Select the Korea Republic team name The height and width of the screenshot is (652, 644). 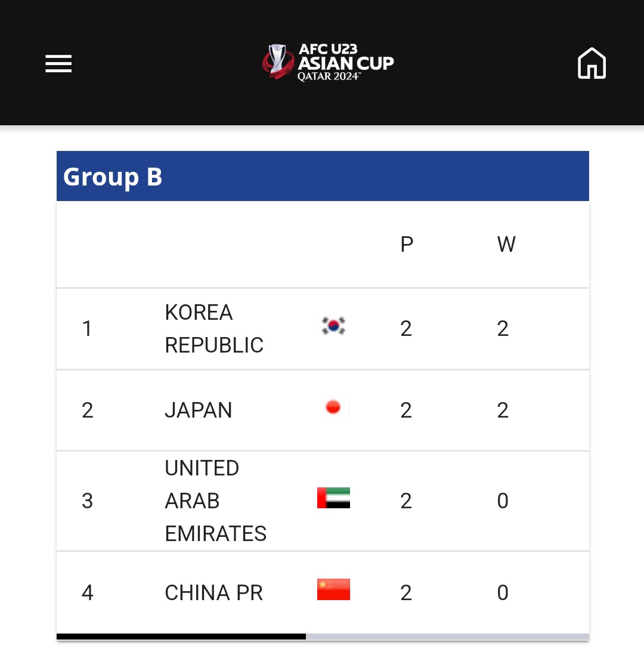213,329
